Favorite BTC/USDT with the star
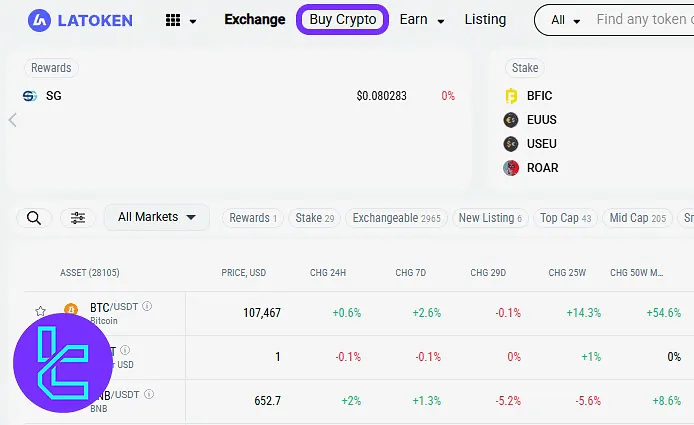 coord(41,311)
